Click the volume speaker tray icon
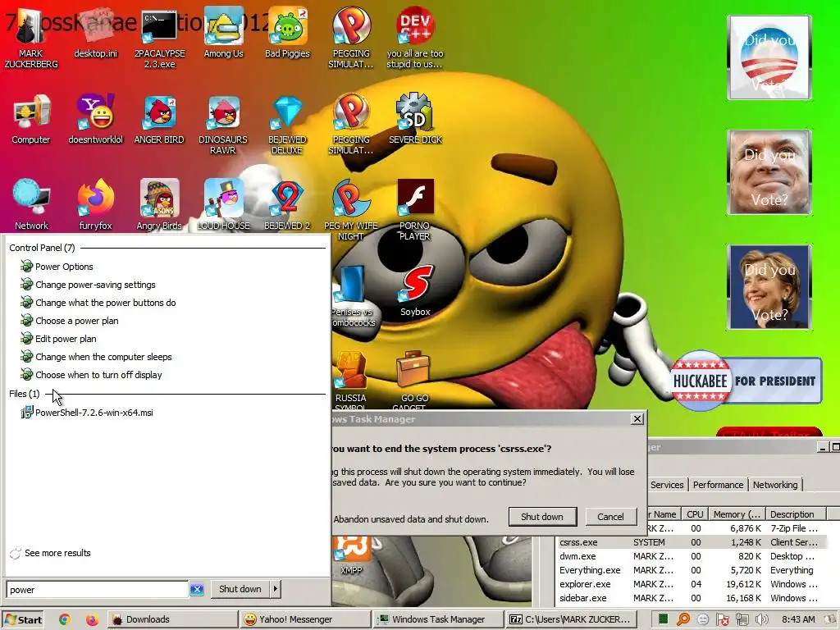 (761, 619)
